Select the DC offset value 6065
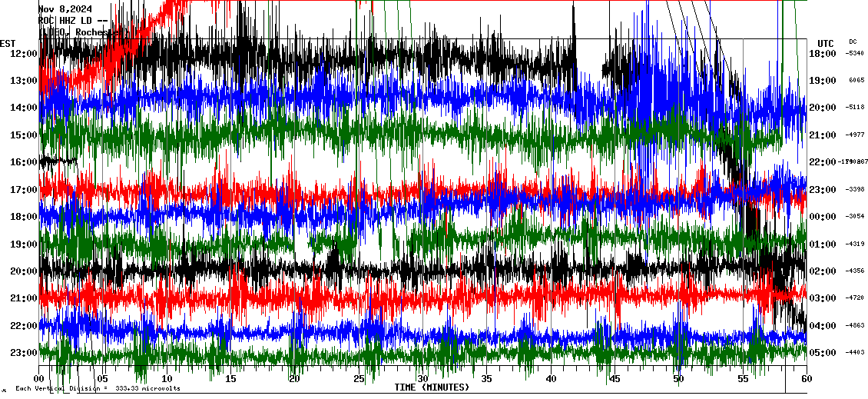 click(857, 81)
